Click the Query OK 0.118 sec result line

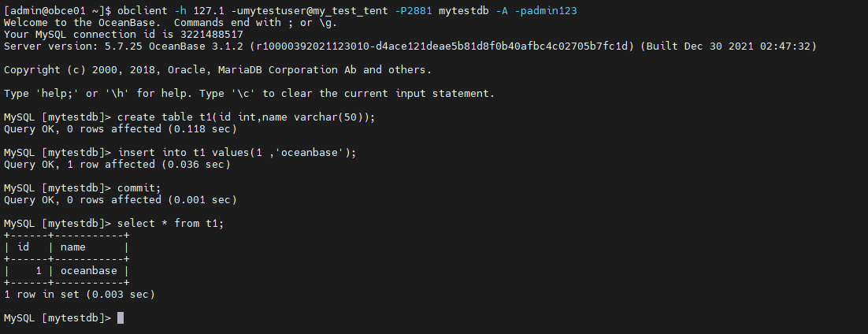click(x=121, y=129)
